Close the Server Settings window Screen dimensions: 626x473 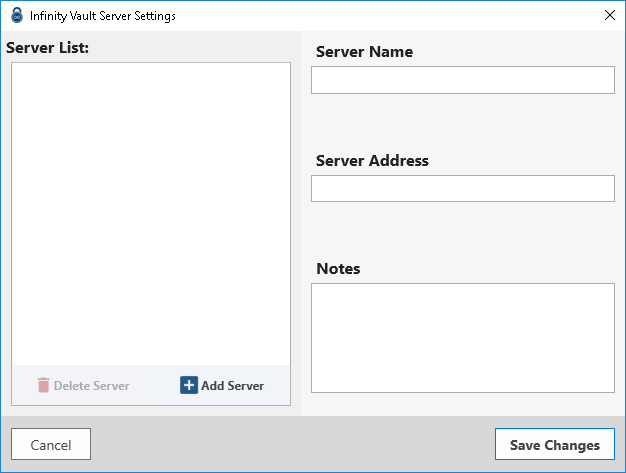point(610,15)
